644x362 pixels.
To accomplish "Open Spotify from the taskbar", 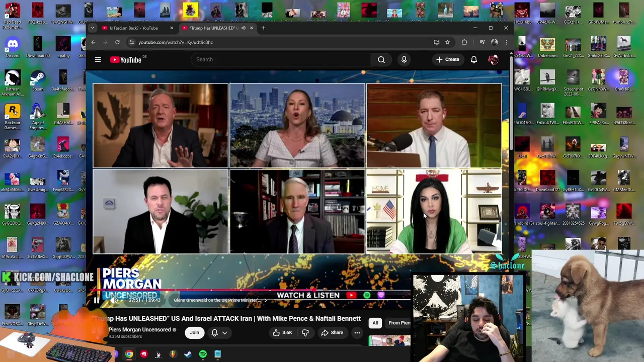I will point(203,354).
